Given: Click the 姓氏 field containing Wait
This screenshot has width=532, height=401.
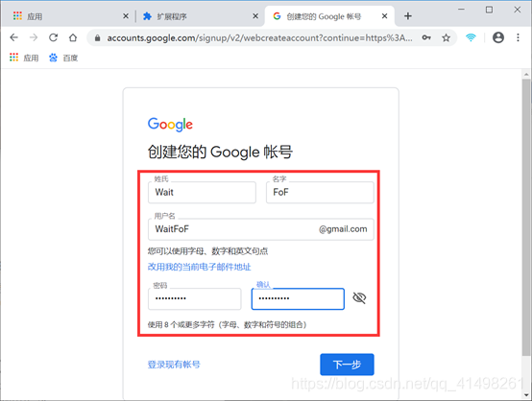Looking at the screenshot, I should pos(202,192).
